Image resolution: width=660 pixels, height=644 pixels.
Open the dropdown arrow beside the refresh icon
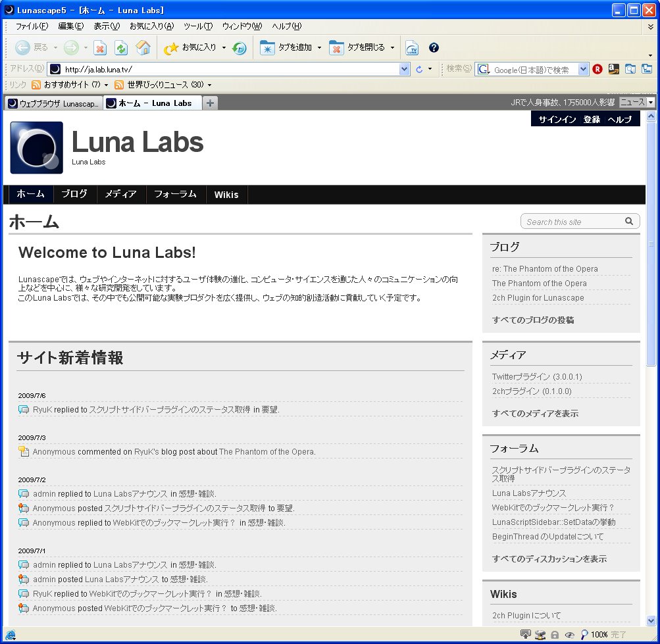(430, 69)
